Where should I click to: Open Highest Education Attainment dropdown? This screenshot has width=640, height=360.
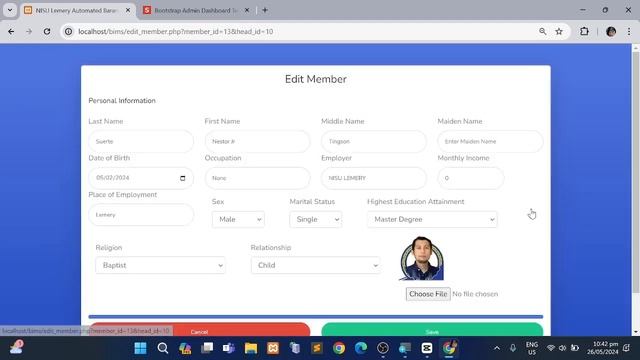pos(432,219)
